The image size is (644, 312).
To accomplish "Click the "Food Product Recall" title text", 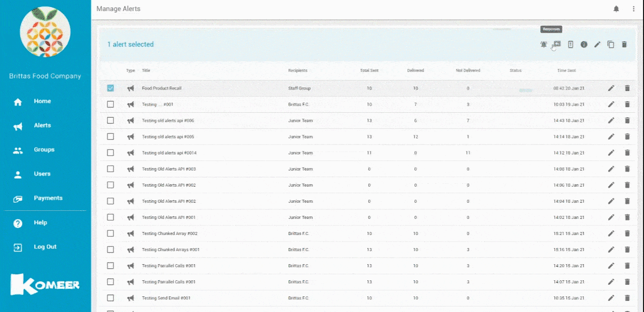I will point(162,88).
